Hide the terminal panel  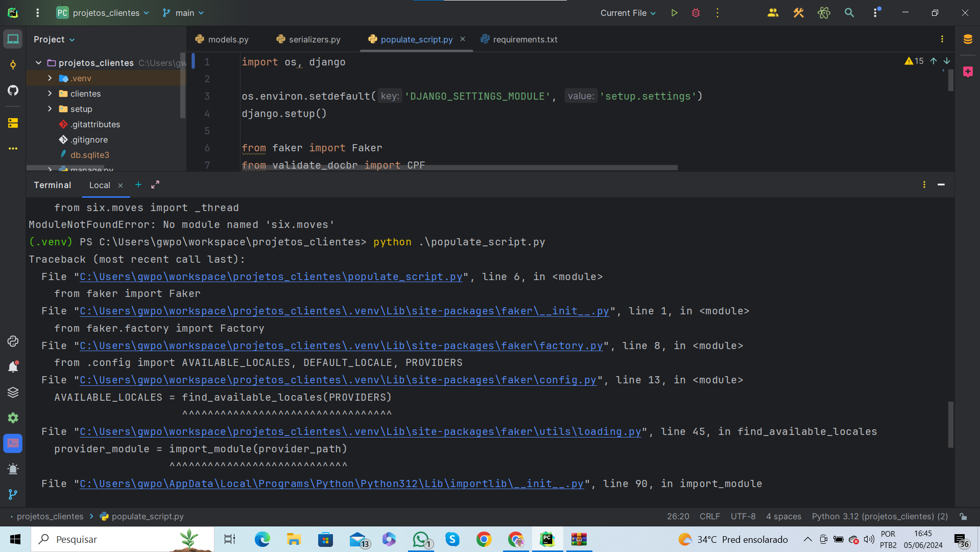(941, 185)
